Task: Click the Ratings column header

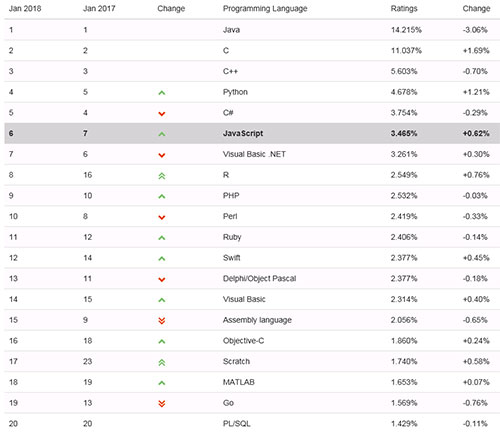Action: point(404,9)
